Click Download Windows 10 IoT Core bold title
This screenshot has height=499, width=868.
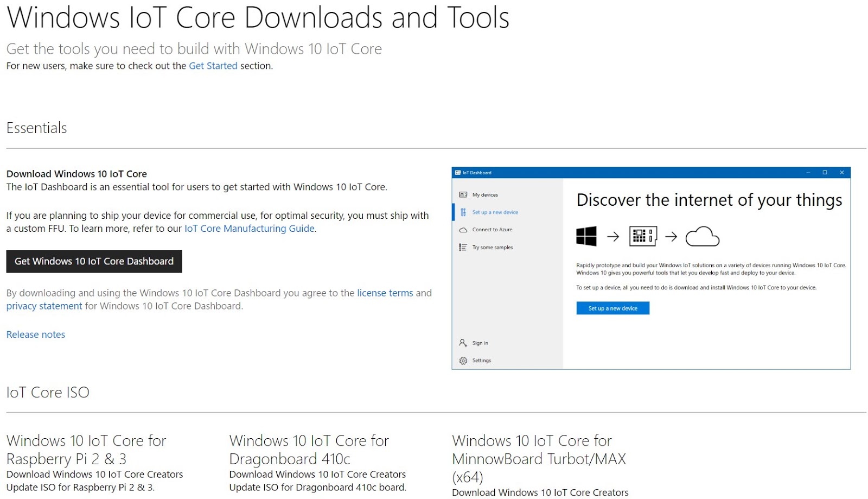click(x=76, y=174)
